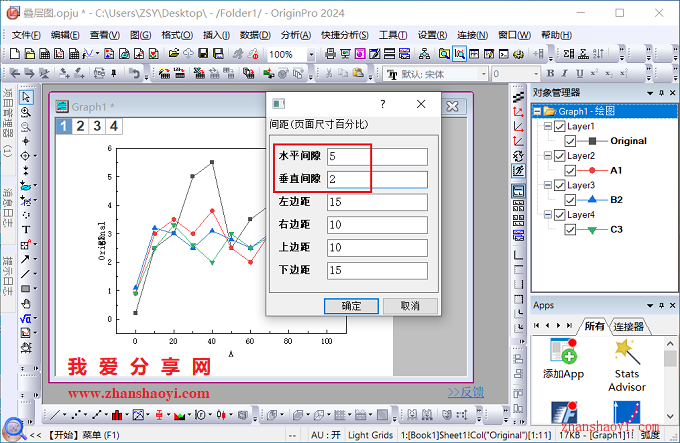Click the Print icon in toolbar
Screen dimensions: 680x443
330,54
